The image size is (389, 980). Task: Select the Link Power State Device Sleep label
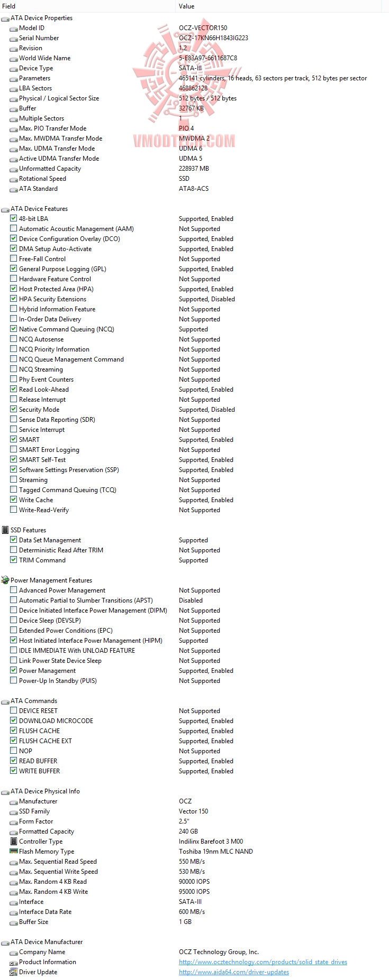click(60, 661)
